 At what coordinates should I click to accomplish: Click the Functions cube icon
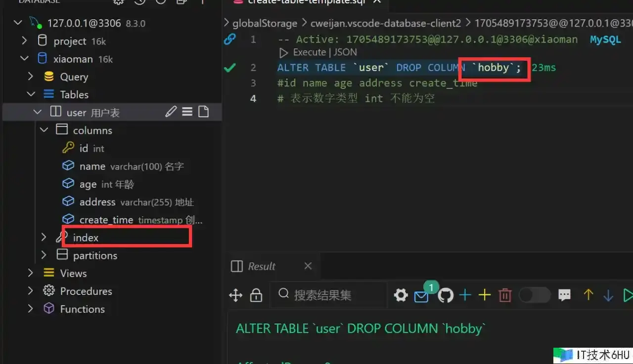pos(49,309)
